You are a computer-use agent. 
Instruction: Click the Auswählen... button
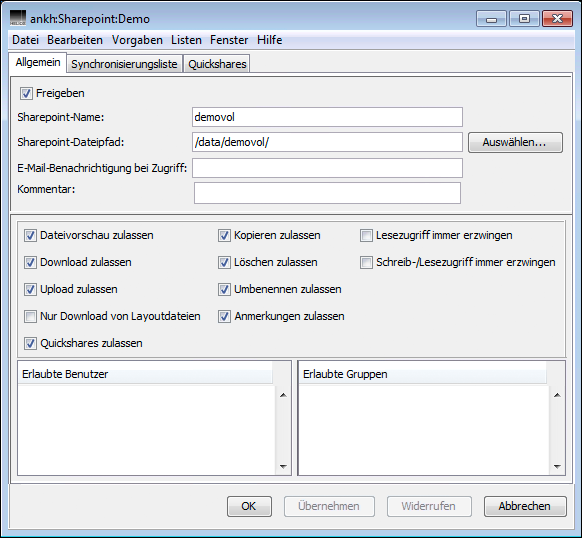click(515, 143)
